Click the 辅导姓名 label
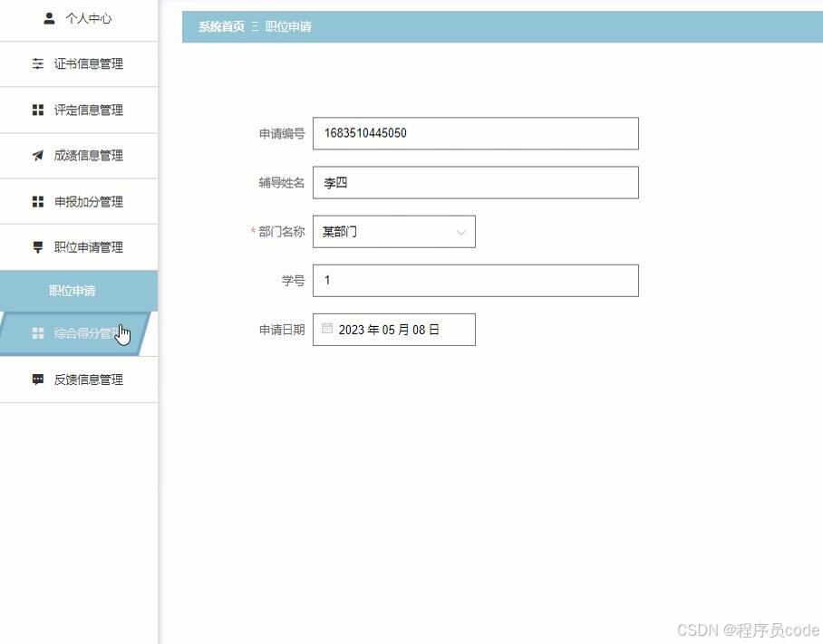823x644 pixels. (282, 182)
